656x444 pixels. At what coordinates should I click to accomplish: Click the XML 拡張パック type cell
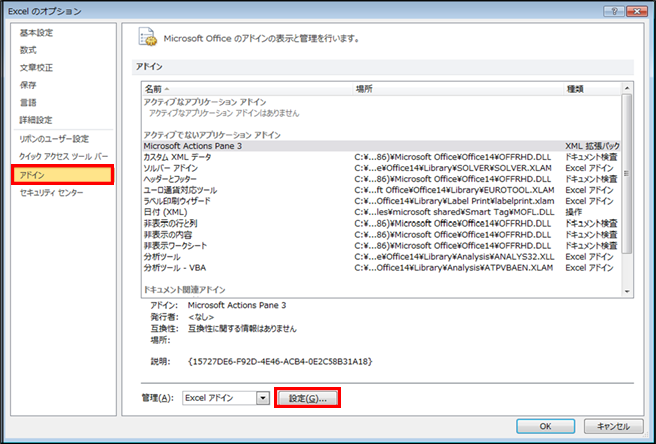592,146
